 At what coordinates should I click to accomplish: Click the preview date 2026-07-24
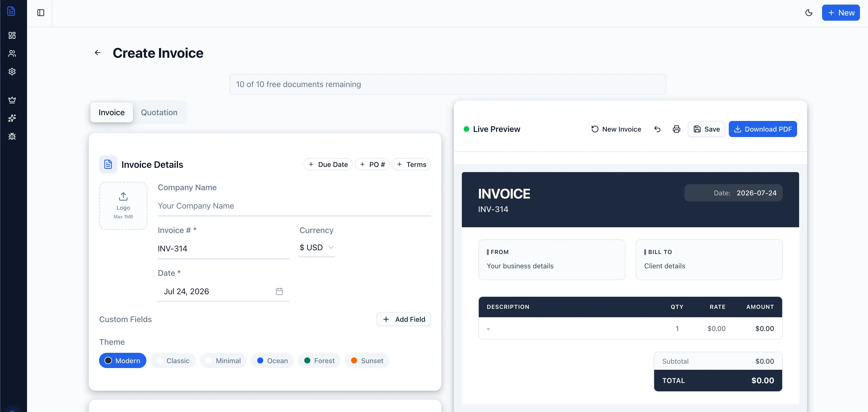(756, 193)
